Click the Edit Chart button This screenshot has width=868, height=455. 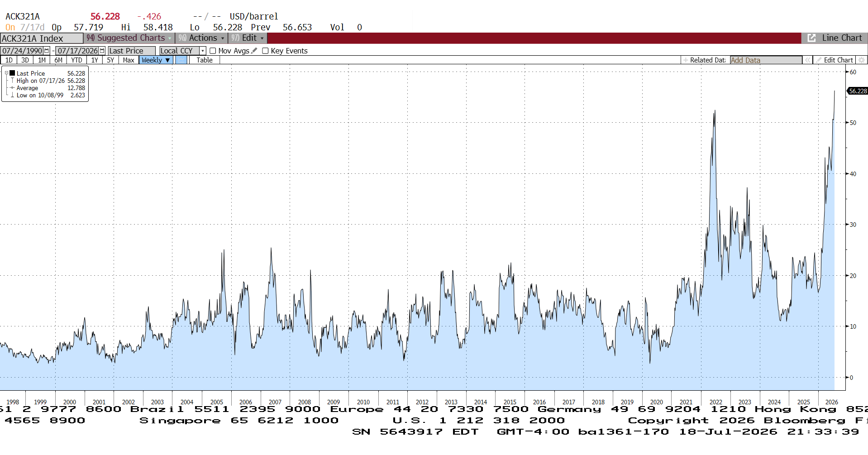point(835,60)
